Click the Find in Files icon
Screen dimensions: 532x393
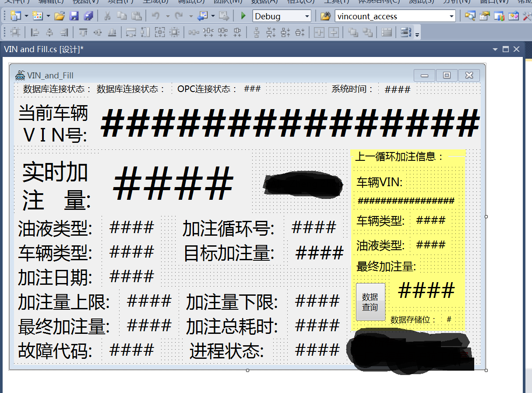[325, 17]
